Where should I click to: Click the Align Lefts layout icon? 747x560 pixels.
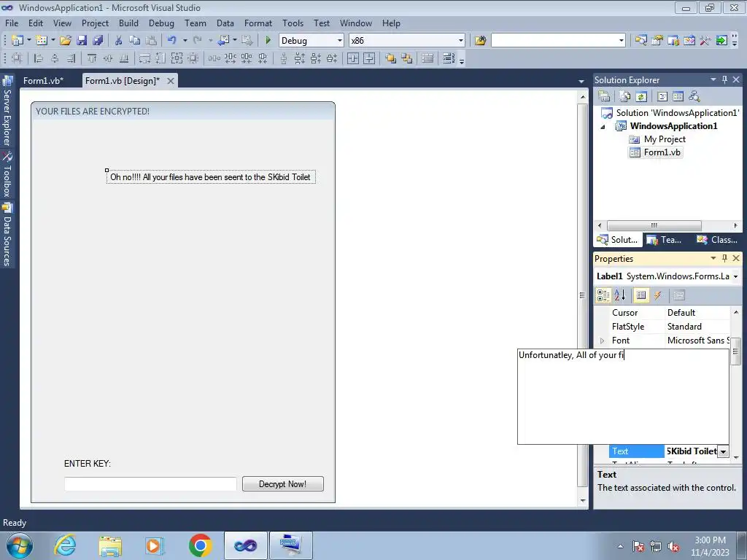tap(39, 58)
